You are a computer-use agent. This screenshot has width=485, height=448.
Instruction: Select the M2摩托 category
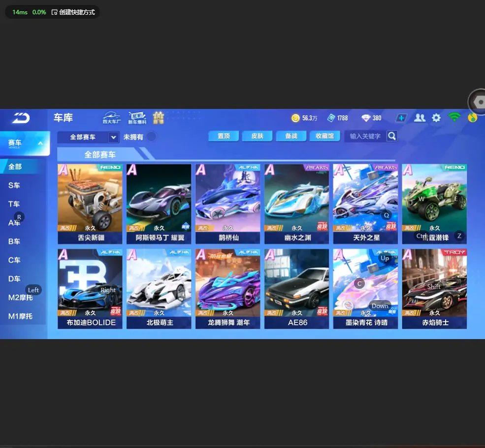coord(20,298)
